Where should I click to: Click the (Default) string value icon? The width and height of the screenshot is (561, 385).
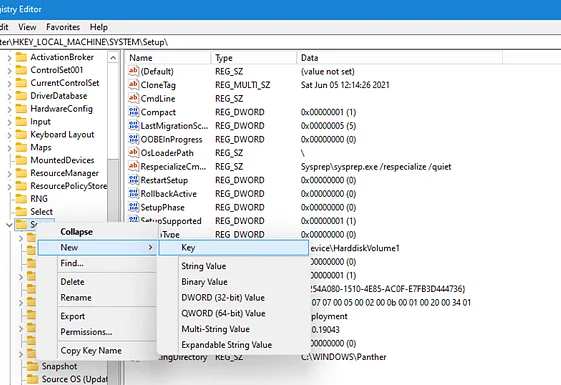133,71
